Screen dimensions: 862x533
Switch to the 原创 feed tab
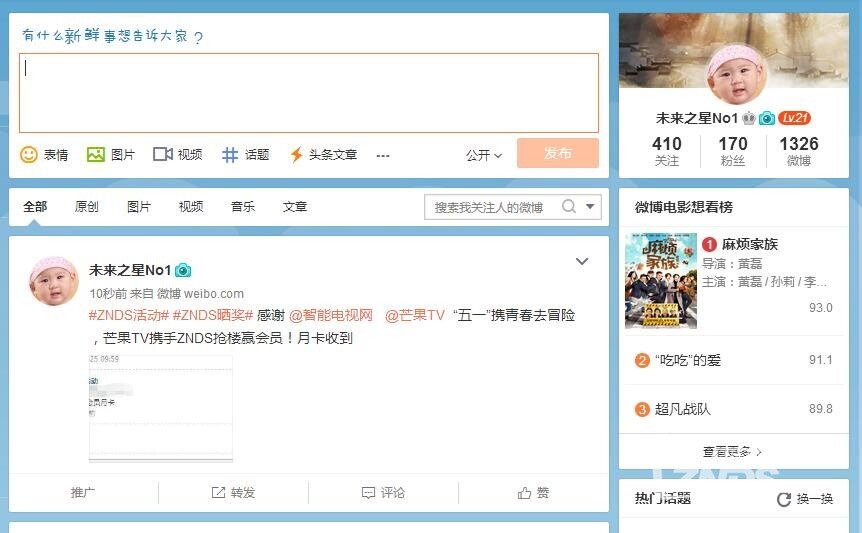click(x=86, y=207)
